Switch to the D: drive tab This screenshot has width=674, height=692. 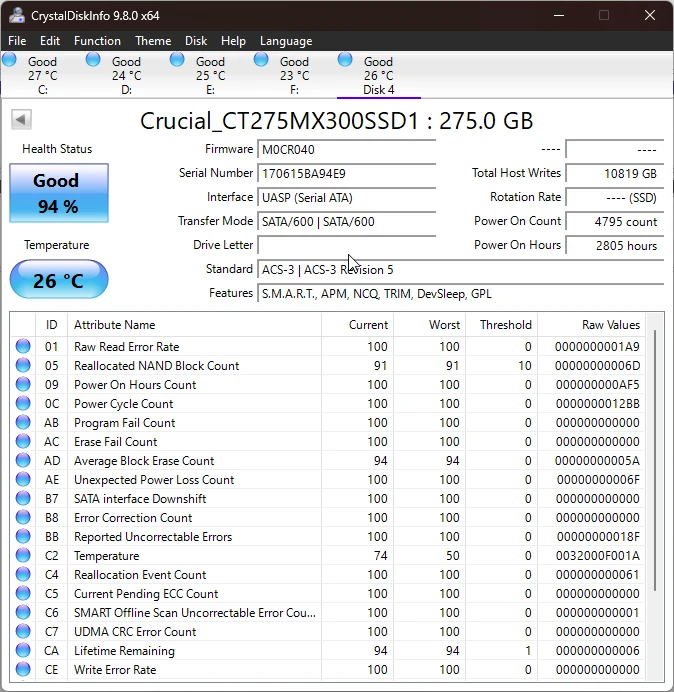(126, 75)
